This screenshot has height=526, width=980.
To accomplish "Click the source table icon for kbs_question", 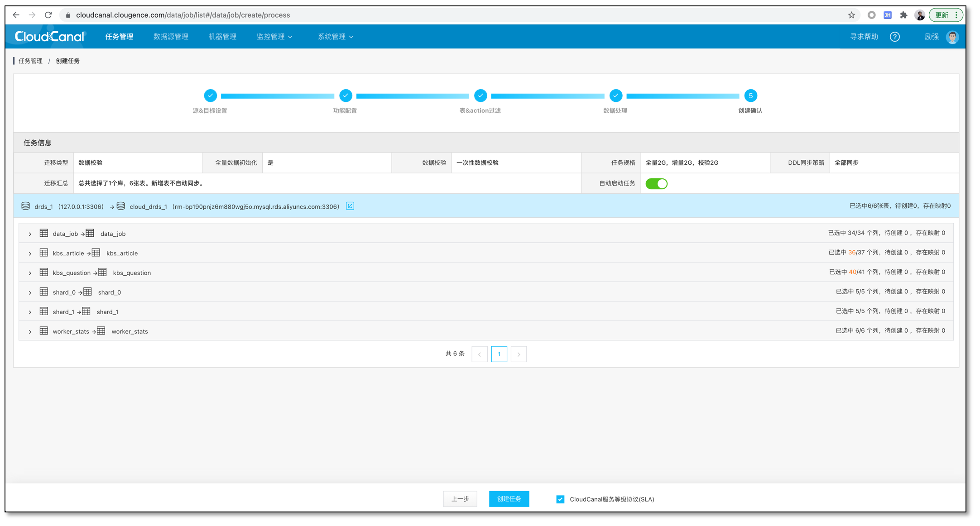I will pos(43,272).
